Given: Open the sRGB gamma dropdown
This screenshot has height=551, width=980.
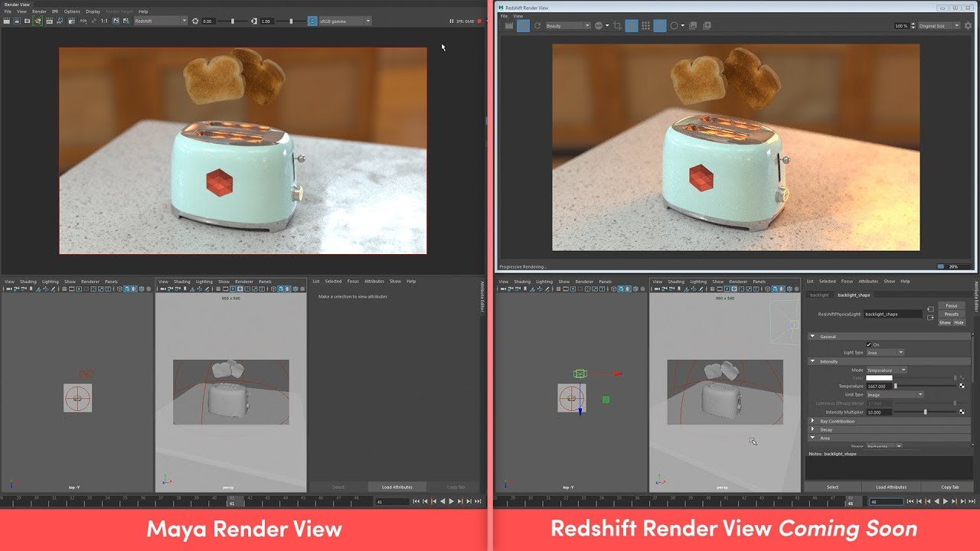Looking at the screenshot, I should (345, 21).
